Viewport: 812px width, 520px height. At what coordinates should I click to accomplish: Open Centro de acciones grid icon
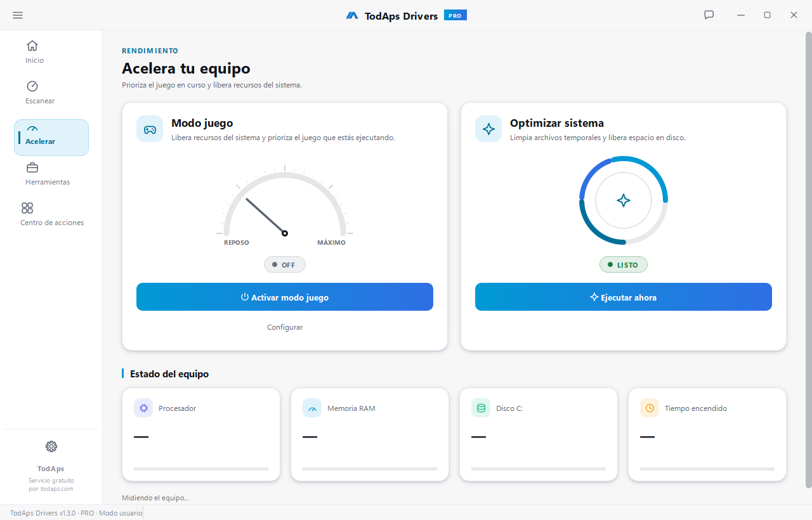click(x=27, y=208)
